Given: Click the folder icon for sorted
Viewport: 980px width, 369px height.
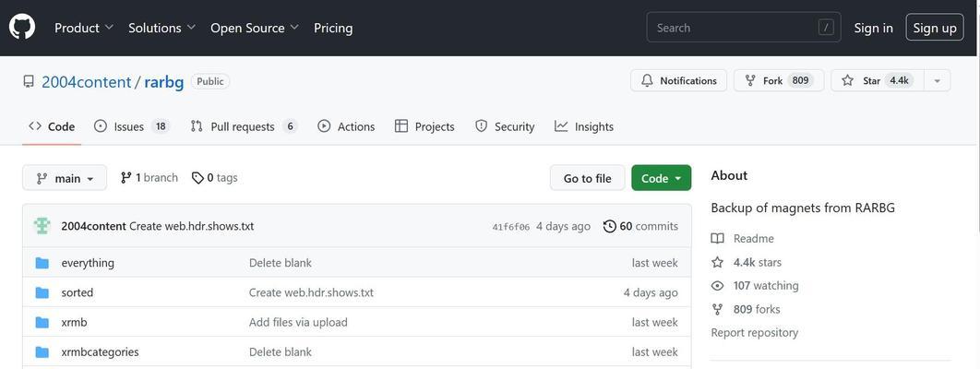Looking at the screenshot, I should 42,292.
